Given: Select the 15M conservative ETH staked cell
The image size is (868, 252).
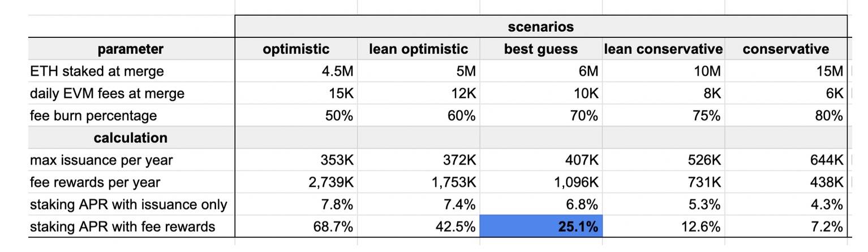Looking at the screenshot, I should point(785,71).
